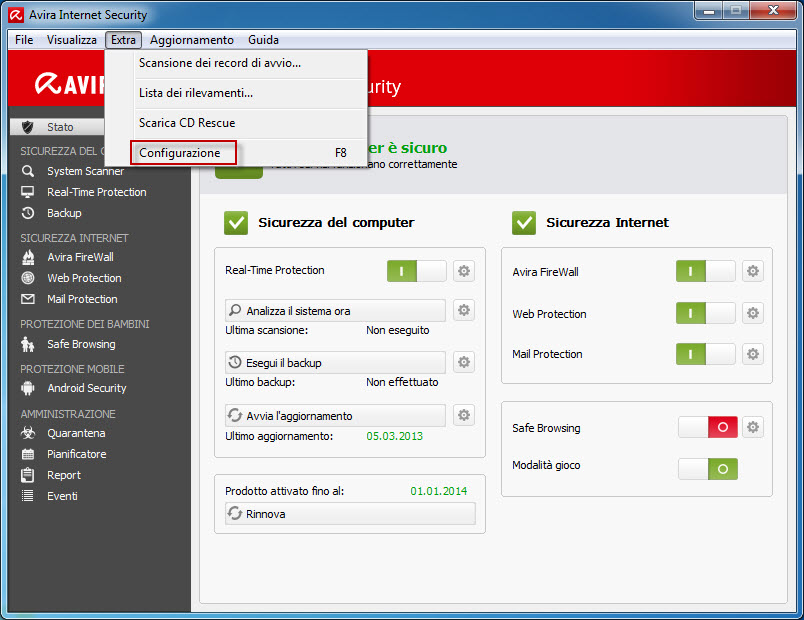This screenshot has width=804, height=620.
Task: Click the 'PROTEZIONE DEI BAMBINI' sidebar header
Action: click(85, 324)
